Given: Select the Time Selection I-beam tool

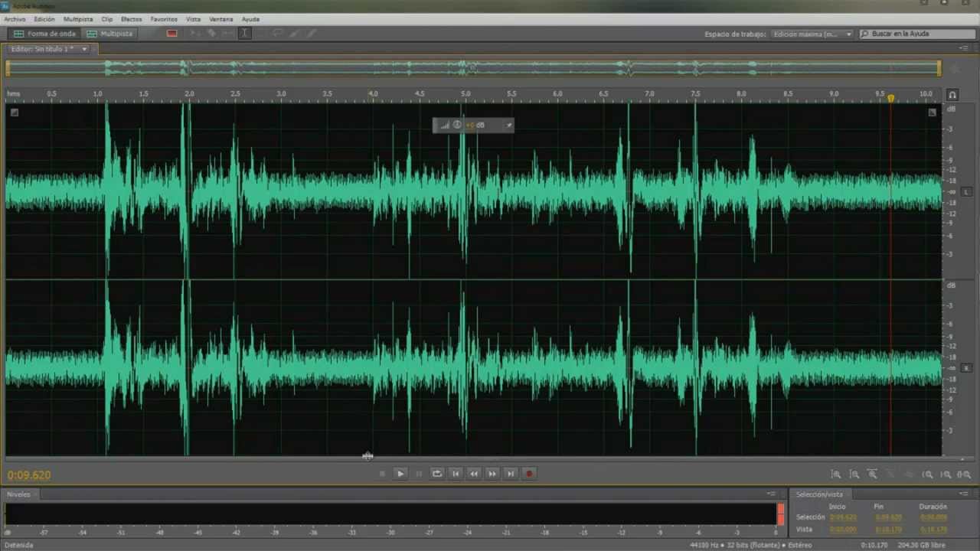Looking at the screenshot, I should [x=244, y=34].
